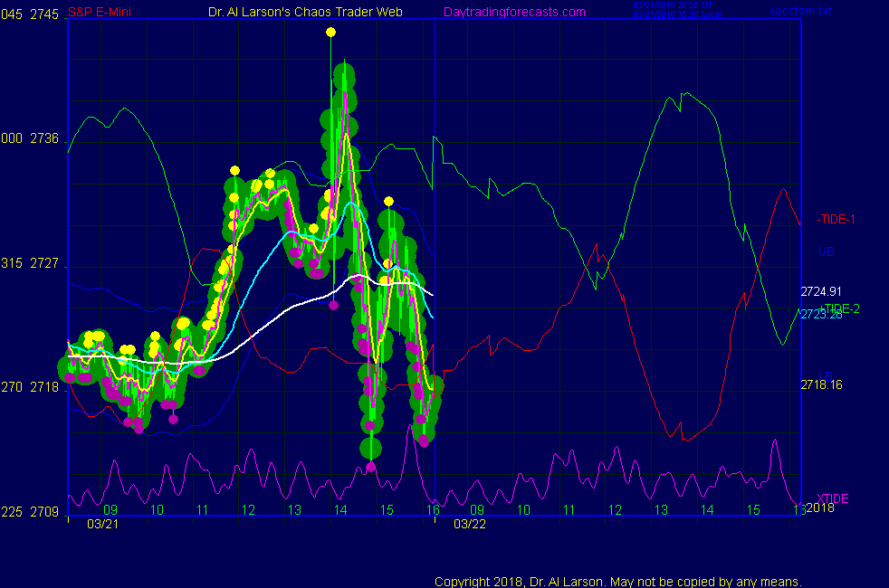Click the '270 2718' price axis label
889x588 pixels.
(30, 387)
